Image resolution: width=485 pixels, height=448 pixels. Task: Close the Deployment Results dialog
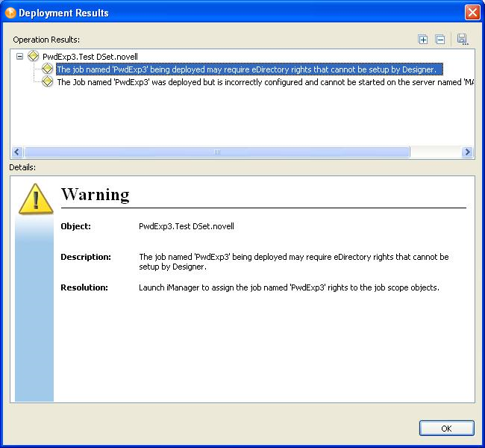pos(472,13)
